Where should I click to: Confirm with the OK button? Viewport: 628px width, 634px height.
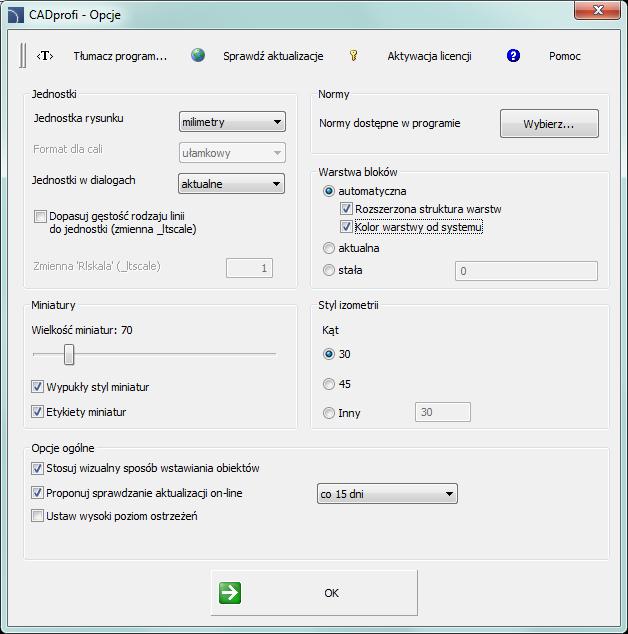(x=314, y=593)
